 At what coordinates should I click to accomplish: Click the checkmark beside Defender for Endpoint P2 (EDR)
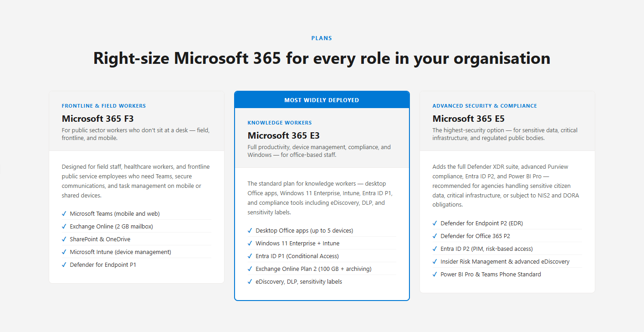(x=435, y=223)
